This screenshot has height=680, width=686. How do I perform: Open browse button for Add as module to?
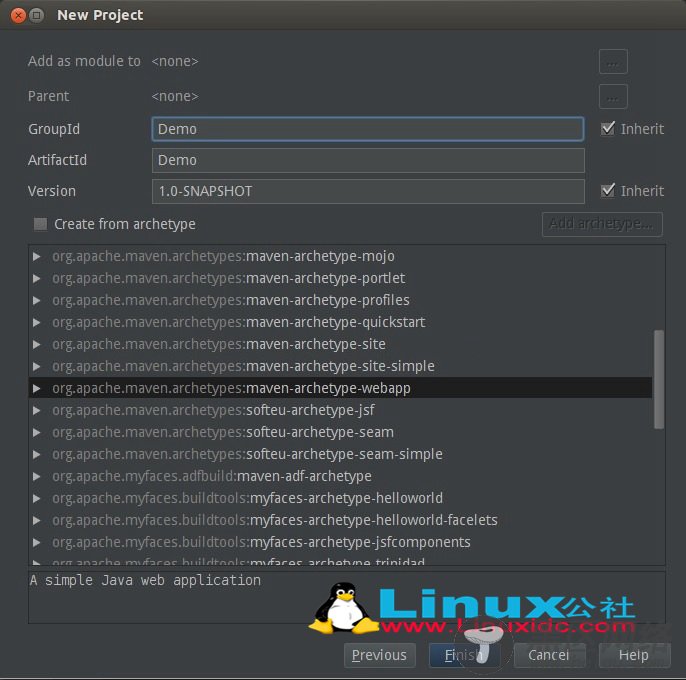pos(613,62)
